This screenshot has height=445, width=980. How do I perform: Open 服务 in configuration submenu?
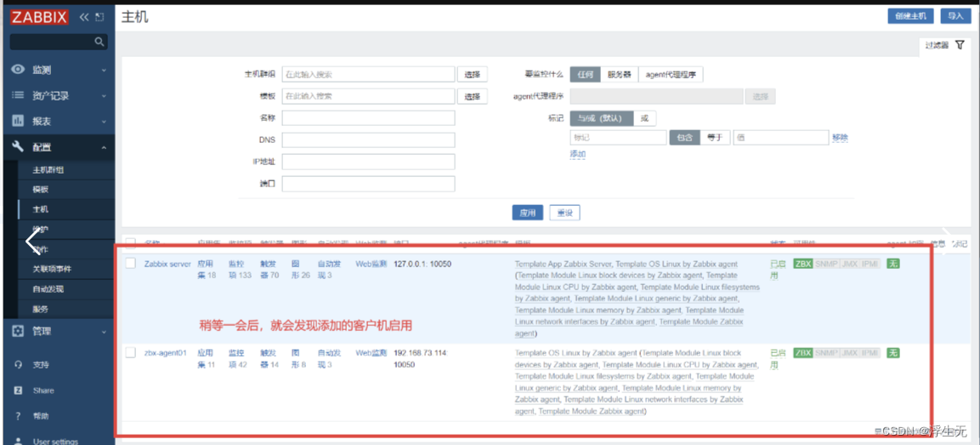point(41,309)
